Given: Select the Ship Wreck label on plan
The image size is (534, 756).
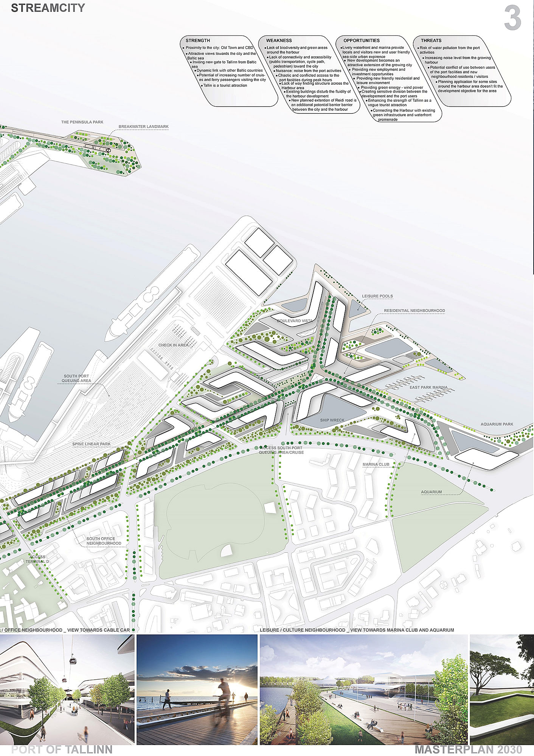Looking at the screenshot, I should click(332, 420).
